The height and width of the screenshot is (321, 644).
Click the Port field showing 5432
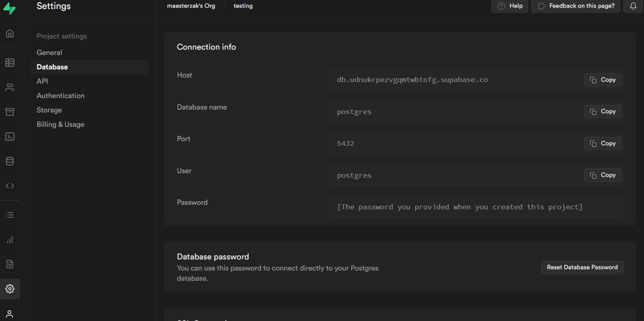pyautogui.click(x=475, y=144)
